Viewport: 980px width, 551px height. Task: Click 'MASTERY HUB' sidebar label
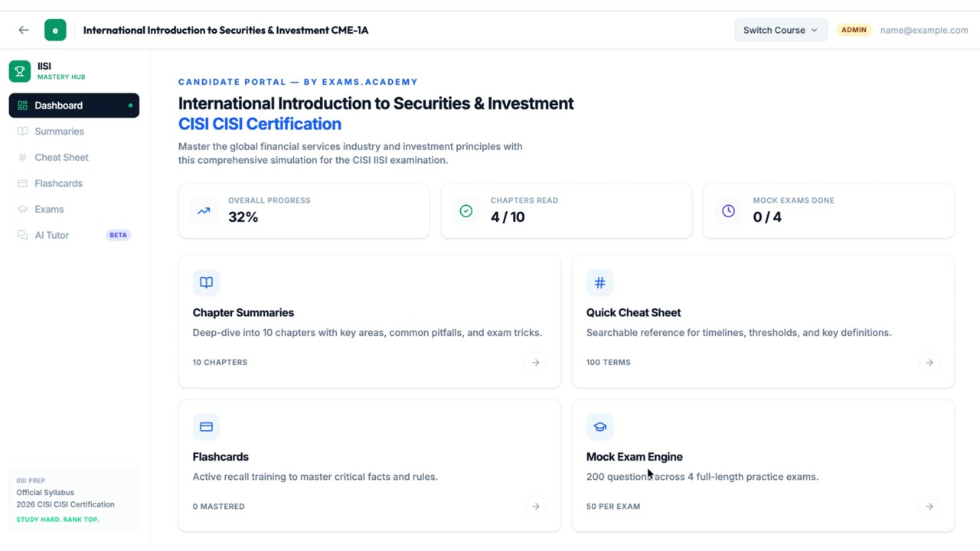(61, 77)
